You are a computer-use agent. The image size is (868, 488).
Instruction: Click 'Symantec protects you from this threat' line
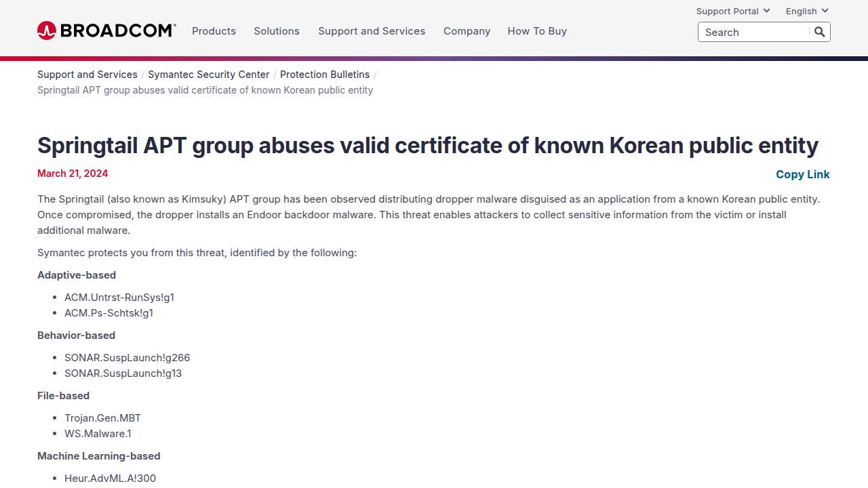pos(197,253)
